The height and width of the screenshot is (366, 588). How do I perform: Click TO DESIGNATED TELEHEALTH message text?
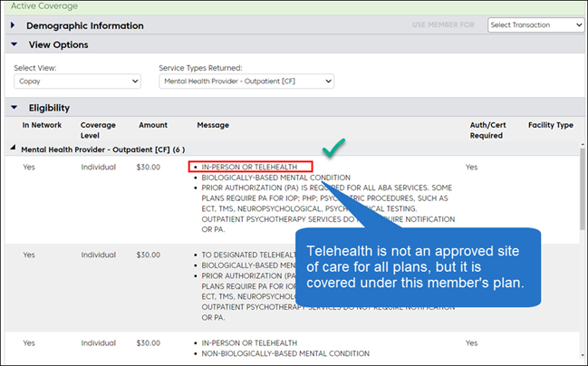click(248, 255)
